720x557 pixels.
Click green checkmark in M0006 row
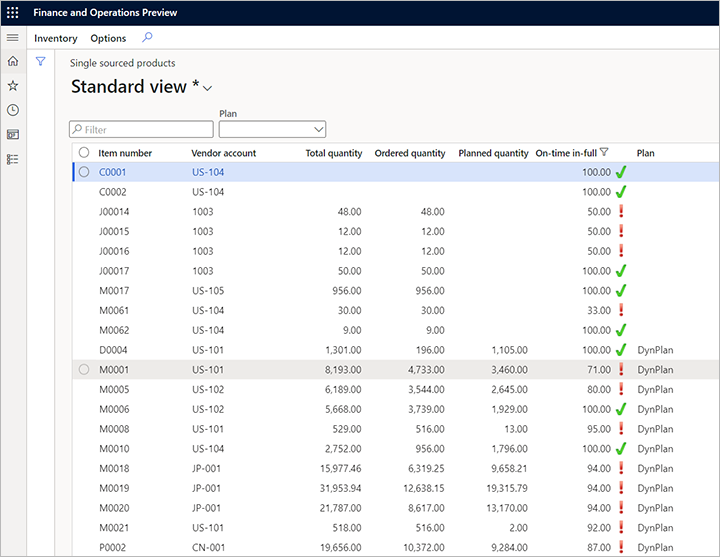point(621,409)
